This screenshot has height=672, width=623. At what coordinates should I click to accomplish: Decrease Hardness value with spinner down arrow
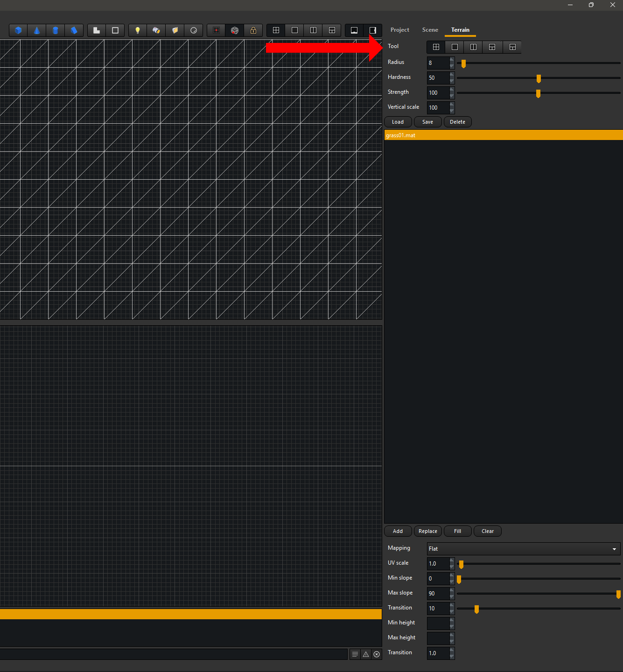pyautogui.click(x=452, y=81)
